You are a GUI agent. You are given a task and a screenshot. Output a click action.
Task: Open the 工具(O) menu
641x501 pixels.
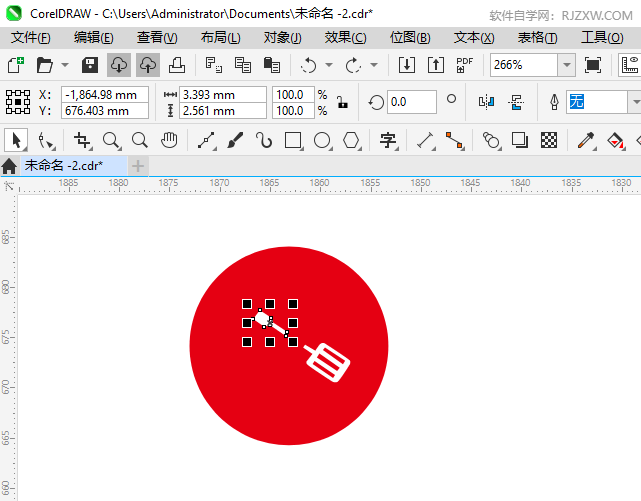click(603, 38)
